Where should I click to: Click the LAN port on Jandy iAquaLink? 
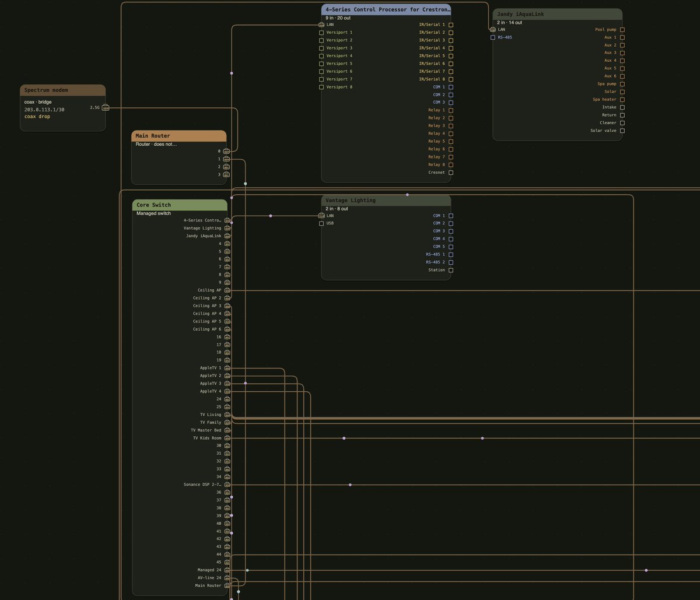[x=493, y=29]
